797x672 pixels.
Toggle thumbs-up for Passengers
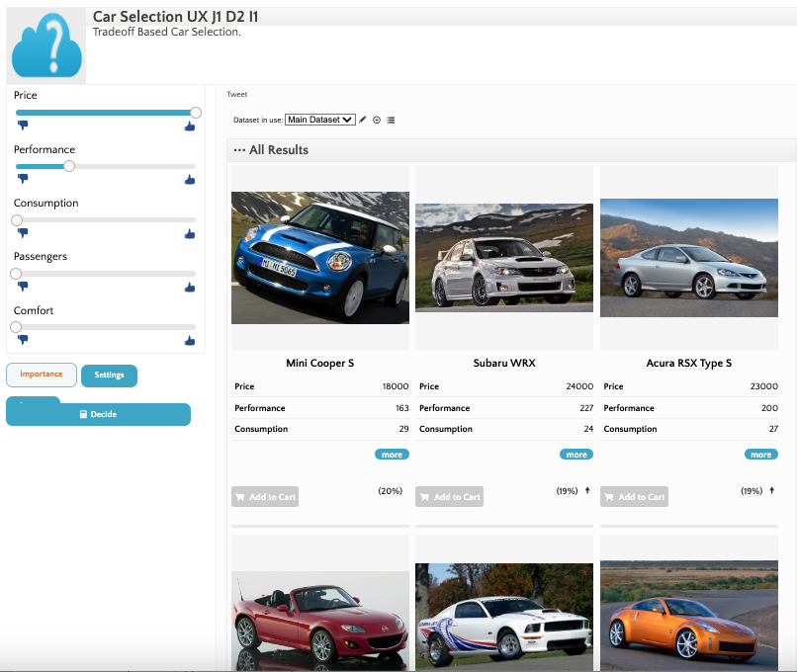189,288
